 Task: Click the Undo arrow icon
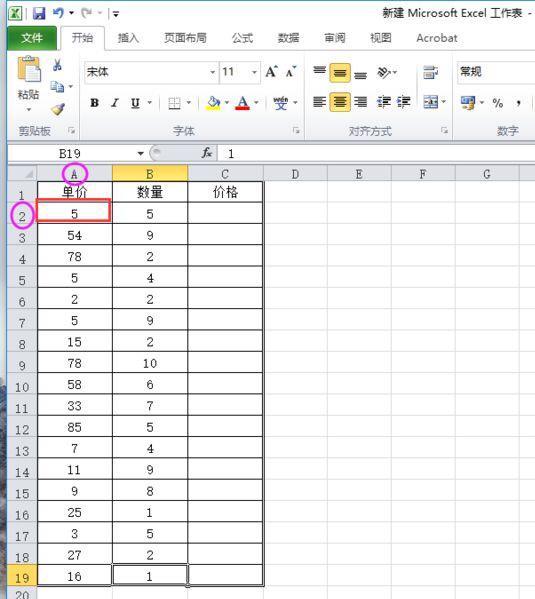(x=58, y=13)
